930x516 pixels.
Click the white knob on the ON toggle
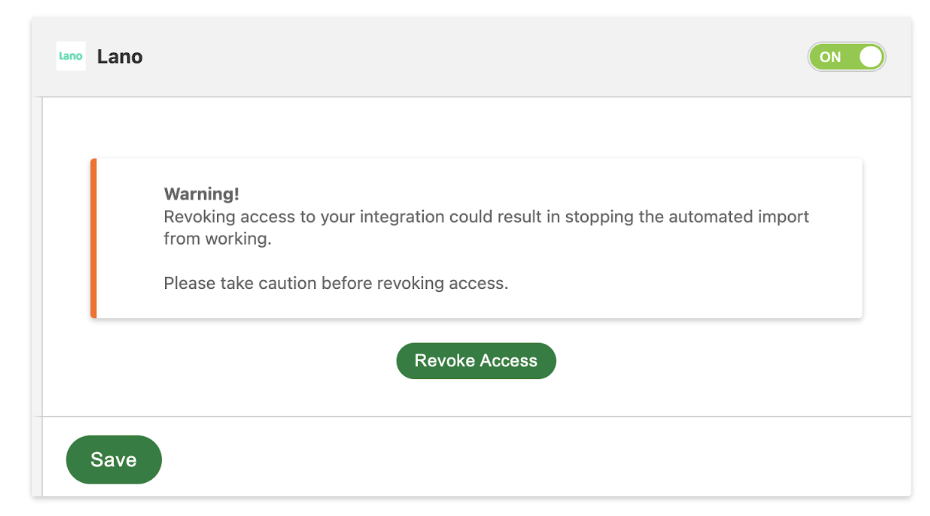click(870, 57)
